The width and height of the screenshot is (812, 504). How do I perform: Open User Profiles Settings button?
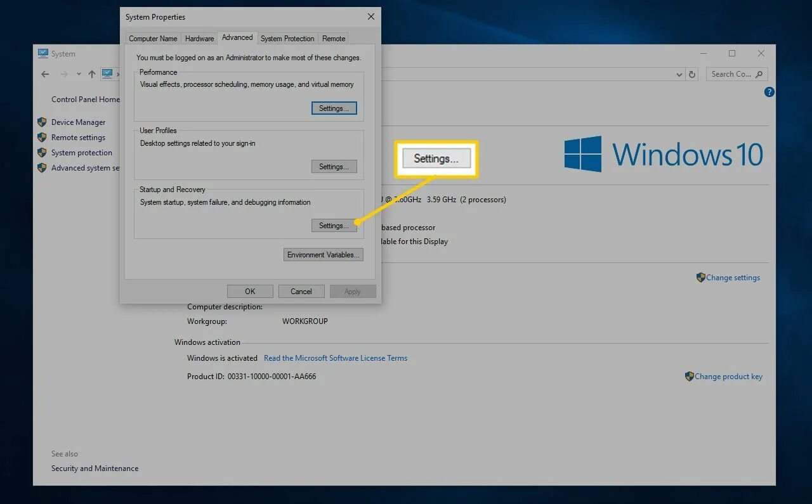click(334, 167)
